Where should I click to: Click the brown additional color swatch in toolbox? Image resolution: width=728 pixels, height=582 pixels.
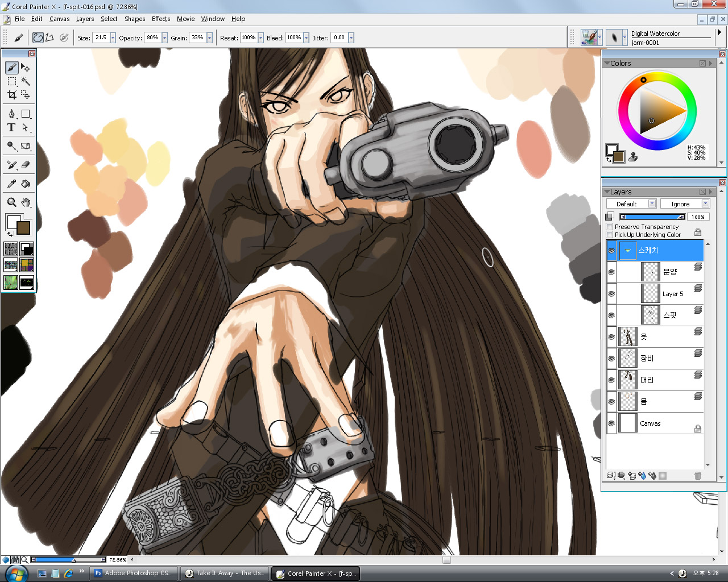(x=23, y=228)
